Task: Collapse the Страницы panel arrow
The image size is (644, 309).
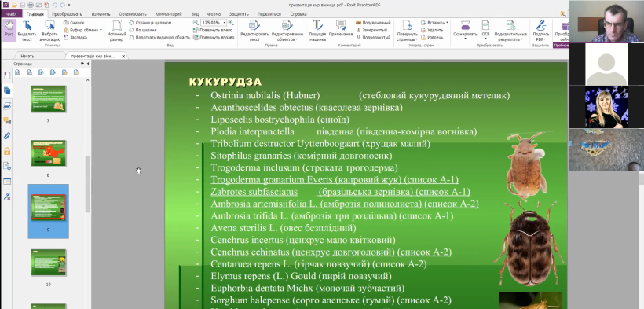Action: 87,64
